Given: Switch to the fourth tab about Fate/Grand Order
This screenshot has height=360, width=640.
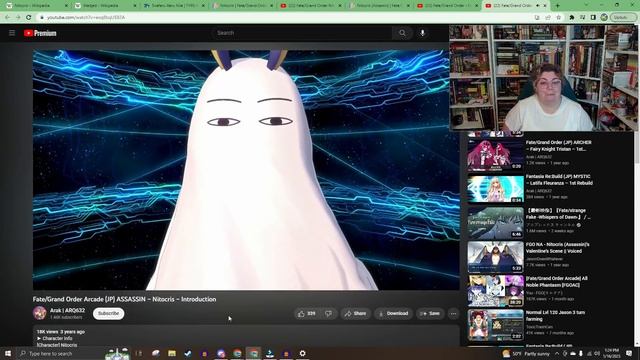Looking at the screenshot, I should coord(241,6).
